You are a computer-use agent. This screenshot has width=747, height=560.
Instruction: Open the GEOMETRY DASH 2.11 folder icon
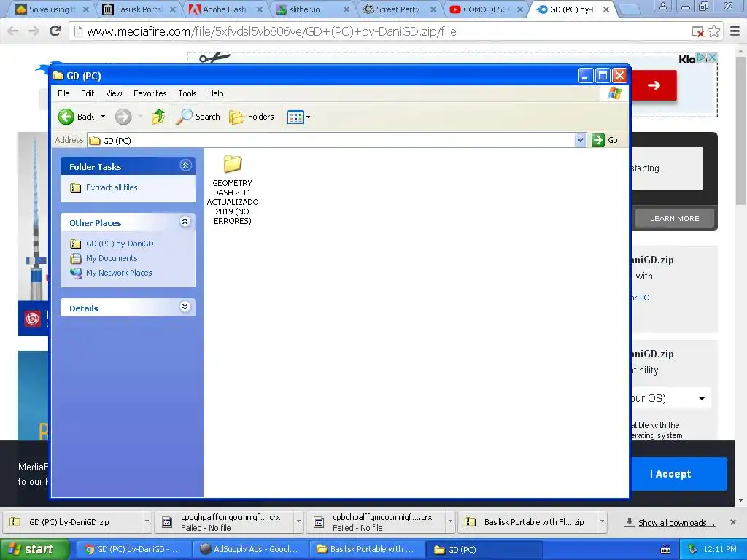coord(233,164)
